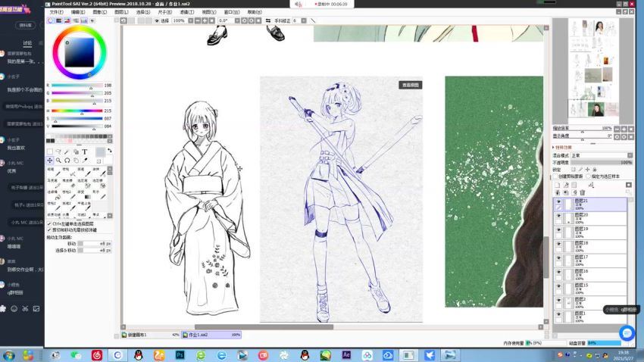Open the Windows Start menu

click(8, 355)
